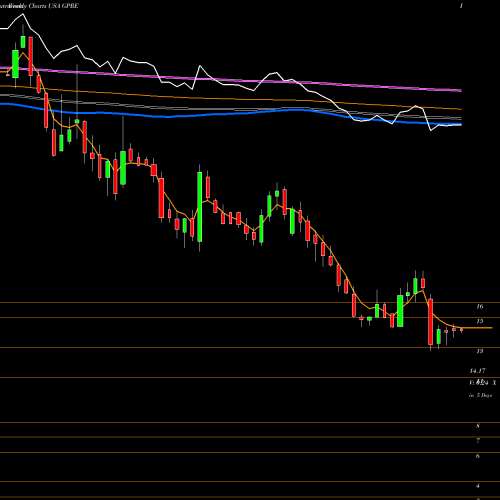The image size is (500, 500).
Task: Click the 6 price axis label
Action: tap(478, 456)
